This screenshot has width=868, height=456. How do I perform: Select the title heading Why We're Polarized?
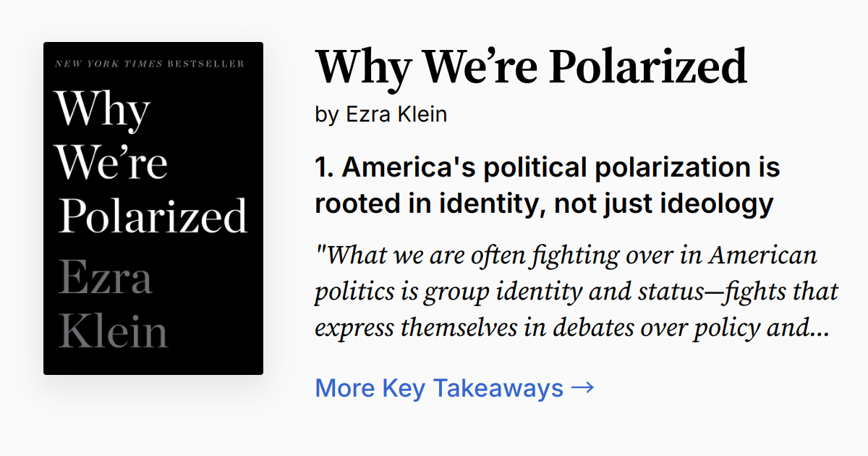click(530, 67)
